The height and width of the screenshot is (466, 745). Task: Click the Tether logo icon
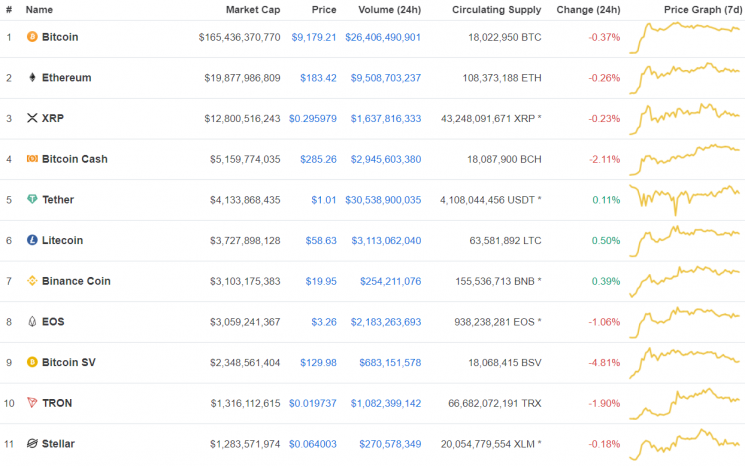[x=32, y=199]
